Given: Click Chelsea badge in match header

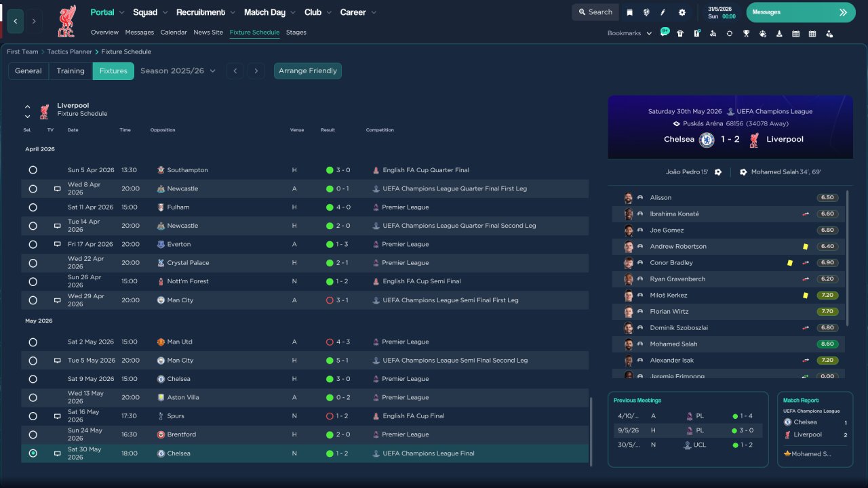Looking at the screenshot, I should click(707, 140).
